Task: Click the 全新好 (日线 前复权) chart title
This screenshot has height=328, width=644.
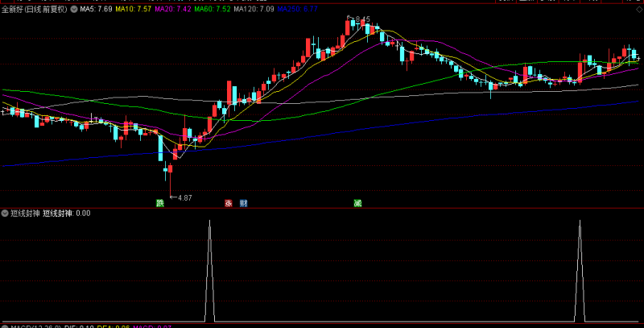Action: click(35, 9)
